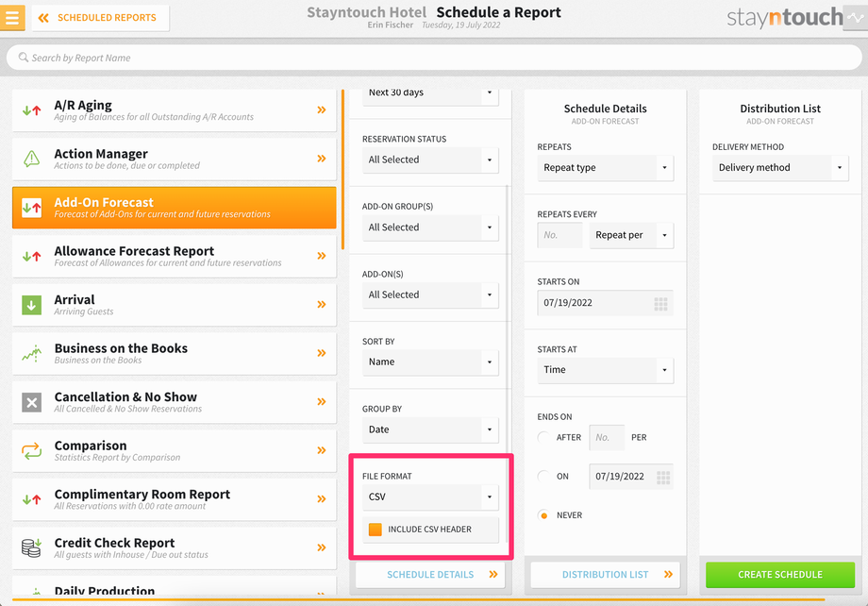868x606 pixels.
Task: Click the Cancellation & No Show chevron
Action: pos(322,401)
